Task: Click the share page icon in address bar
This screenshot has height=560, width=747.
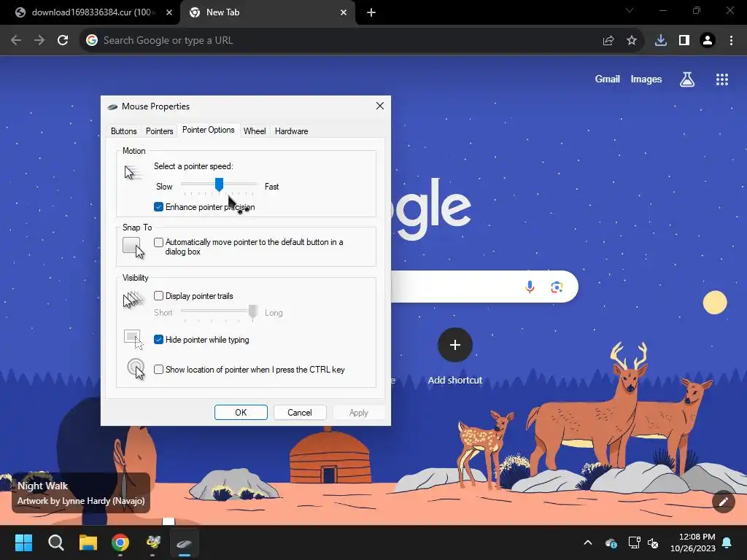Action: pos(608,41)
